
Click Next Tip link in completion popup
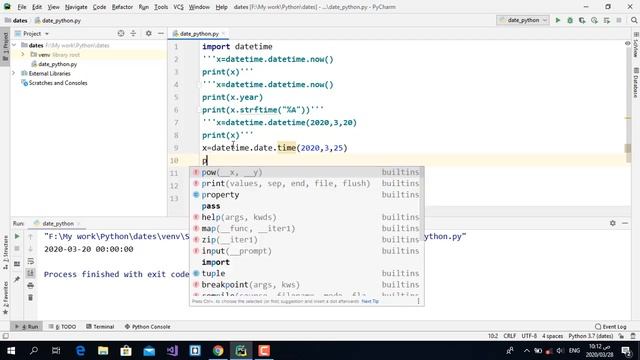point(370,301)
